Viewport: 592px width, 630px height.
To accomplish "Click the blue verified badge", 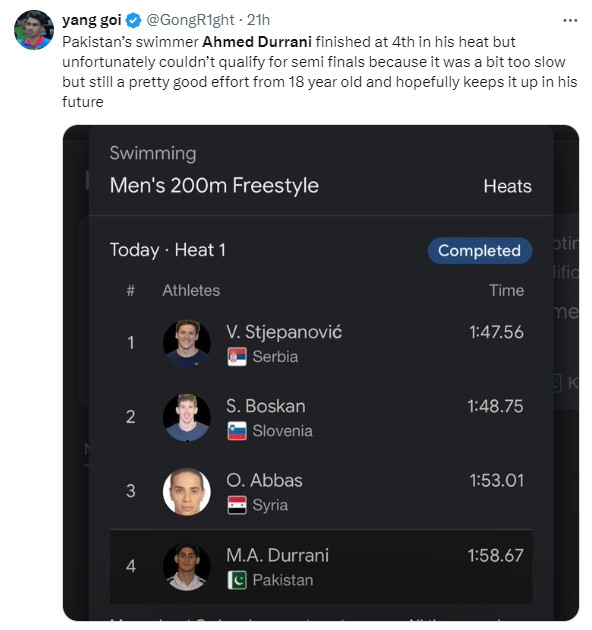I will click(x=133, y=20).
